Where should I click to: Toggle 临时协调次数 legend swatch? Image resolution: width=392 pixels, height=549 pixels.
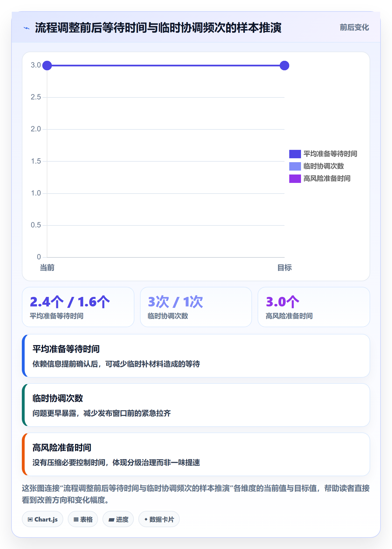(295, 166)
